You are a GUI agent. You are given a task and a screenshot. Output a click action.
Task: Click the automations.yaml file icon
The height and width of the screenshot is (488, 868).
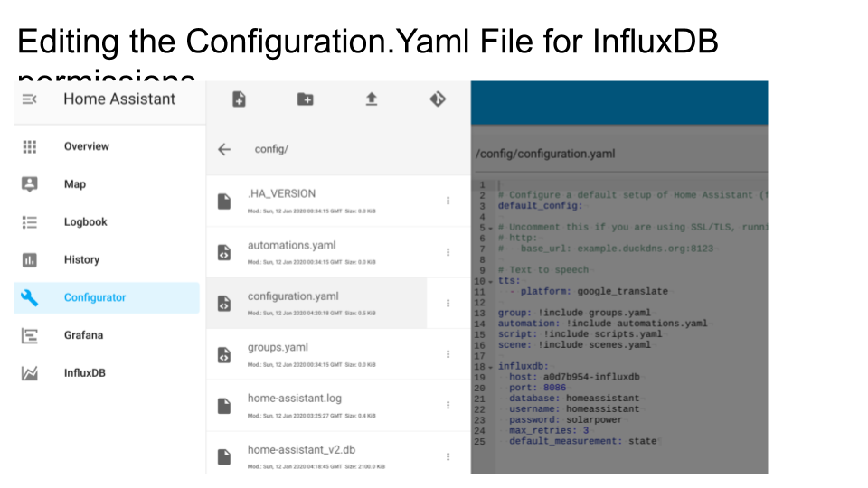[x=224, y=252]
